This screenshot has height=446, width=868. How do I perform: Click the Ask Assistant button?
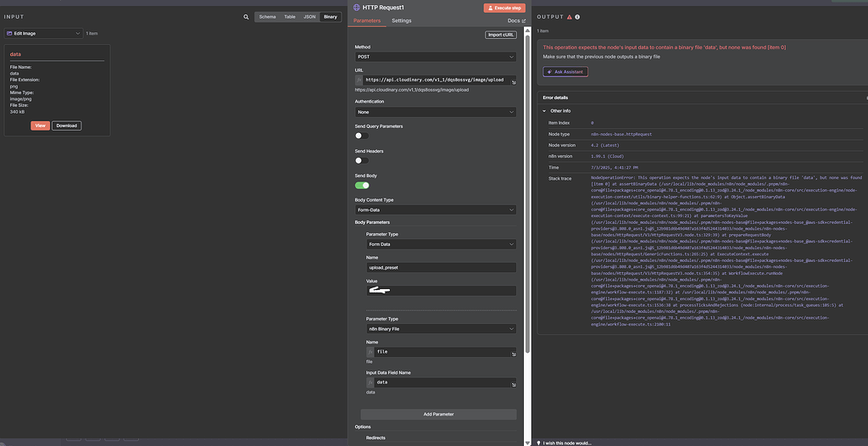pyautogui.click(x=565, y=72)
